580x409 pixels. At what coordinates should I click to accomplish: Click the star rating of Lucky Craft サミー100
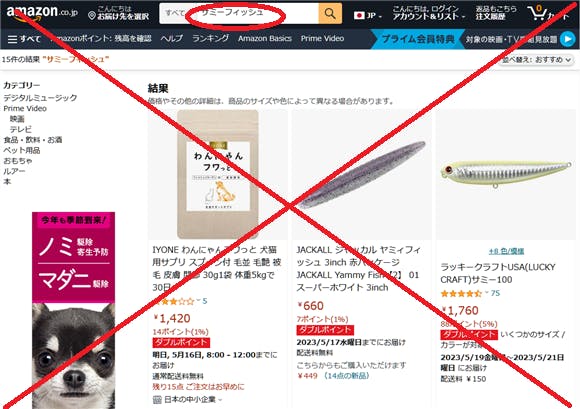pos(461,294)
